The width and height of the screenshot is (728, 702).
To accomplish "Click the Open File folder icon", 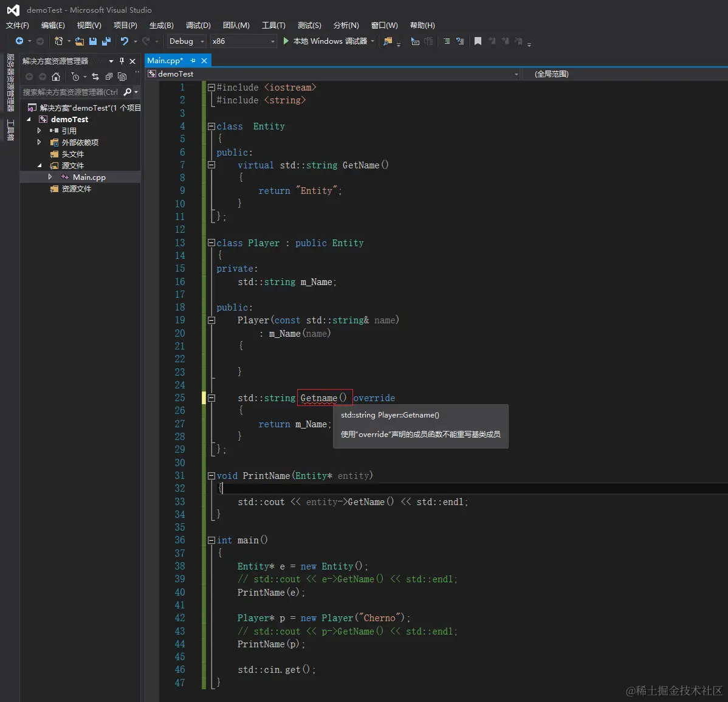I will coord(80,41).
